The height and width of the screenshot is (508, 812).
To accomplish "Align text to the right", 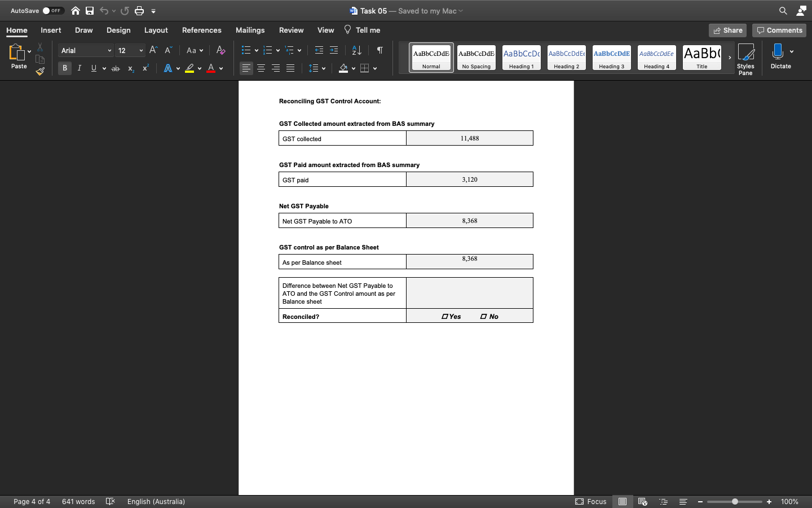I will pos(276,68).
